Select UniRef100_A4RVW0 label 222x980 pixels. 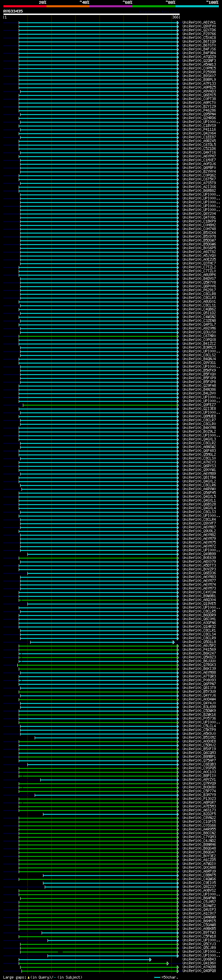pyautogui.click(x=199, y=489)
